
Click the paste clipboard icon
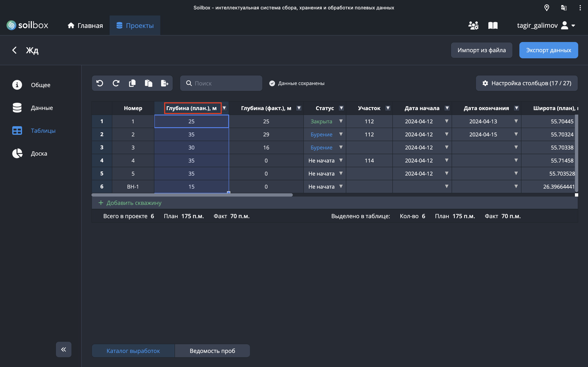pos(148,83)
